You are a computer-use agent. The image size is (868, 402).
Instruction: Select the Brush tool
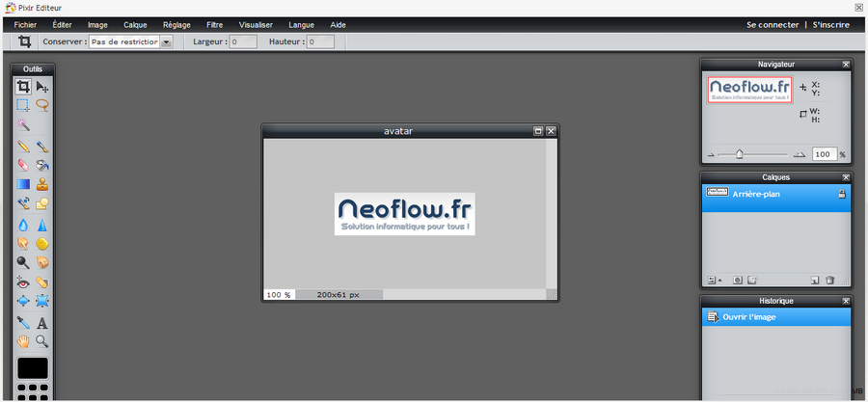42,147
